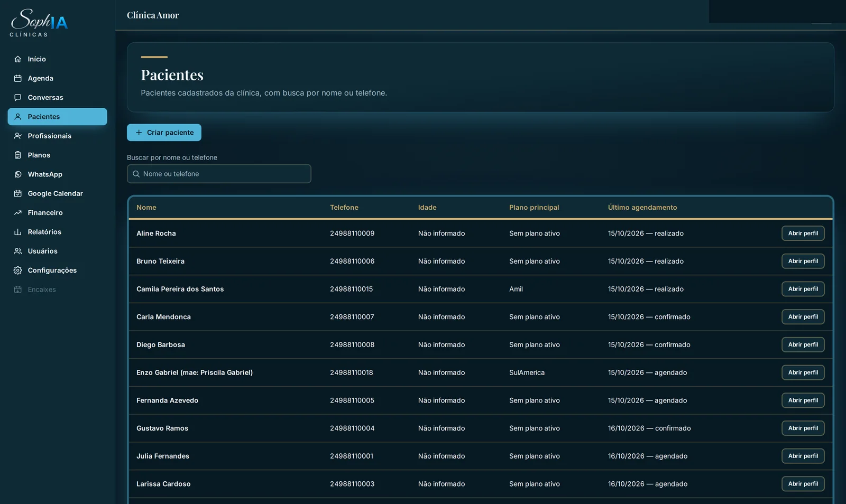Click the Plano principal column header
The width and height of the screenshot is (846, 504).
click(x=534, y=208)
